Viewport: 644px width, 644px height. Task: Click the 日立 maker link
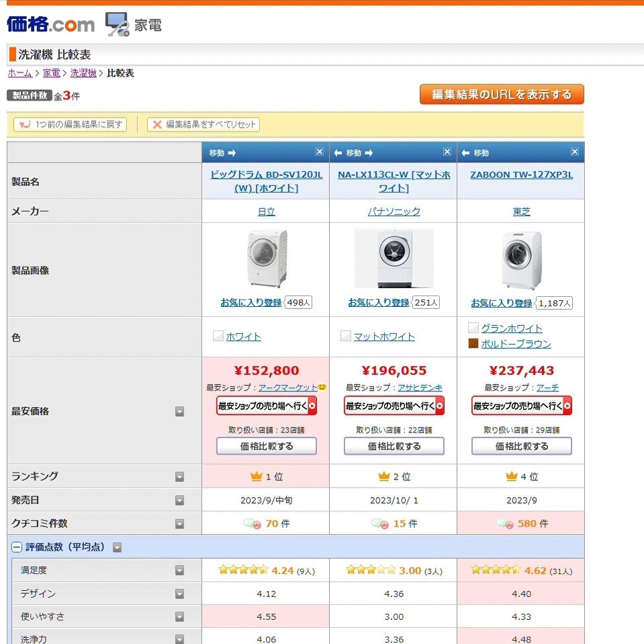[266, 212]
